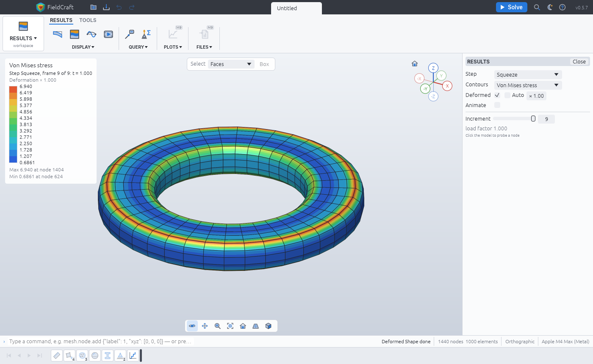Click the download/save icon in title bar

tap(106, 7)
